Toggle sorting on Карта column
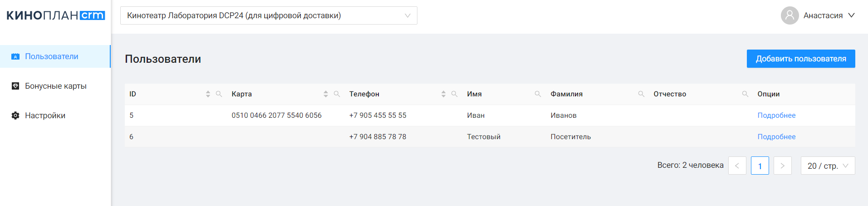868x206 pixels. [325, 94]
